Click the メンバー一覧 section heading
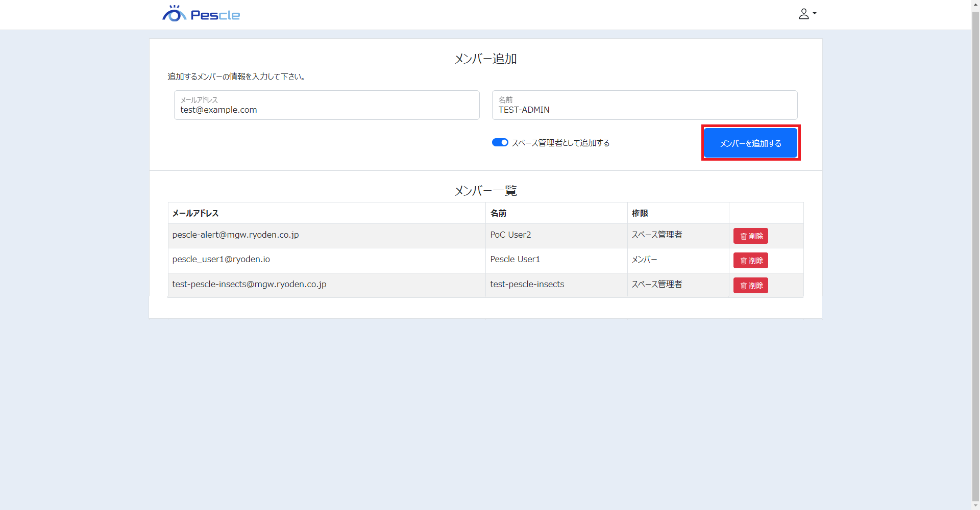 coord(485,191)
